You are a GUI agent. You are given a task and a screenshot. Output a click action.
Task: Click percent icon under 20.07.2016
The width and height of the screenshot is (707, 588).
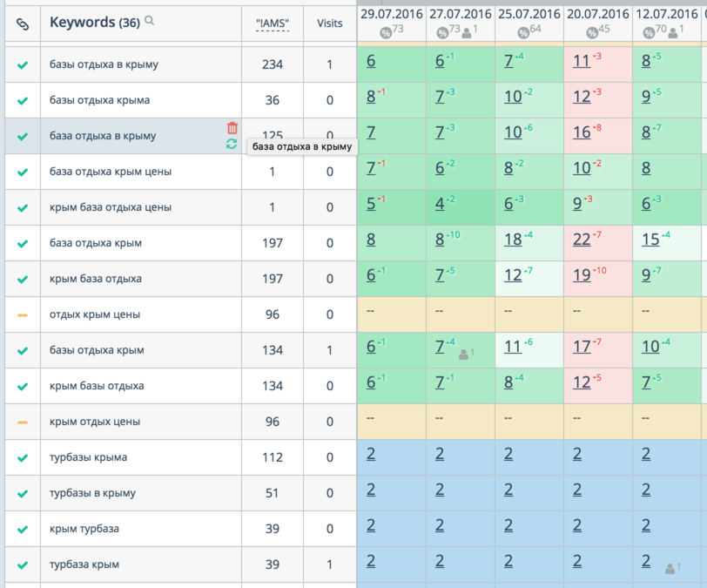pos(592,32)
